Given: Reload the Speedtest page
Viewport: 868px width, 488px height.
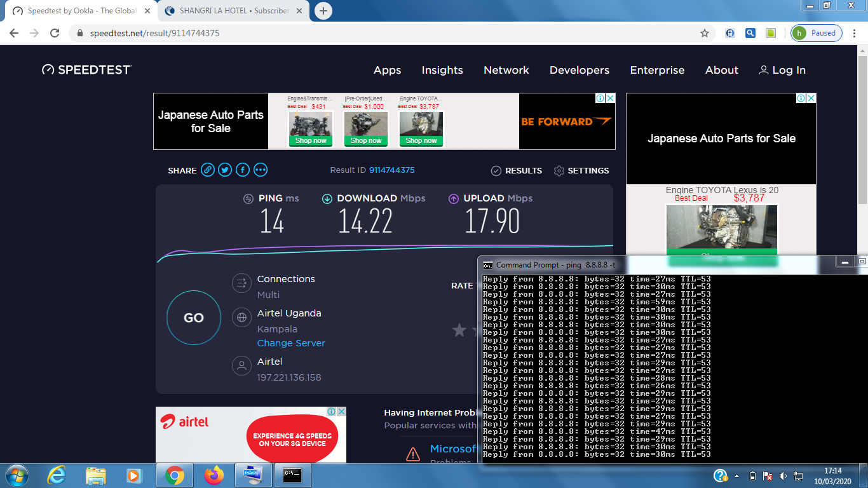Looking at the screenshot, I should [55, 33].
